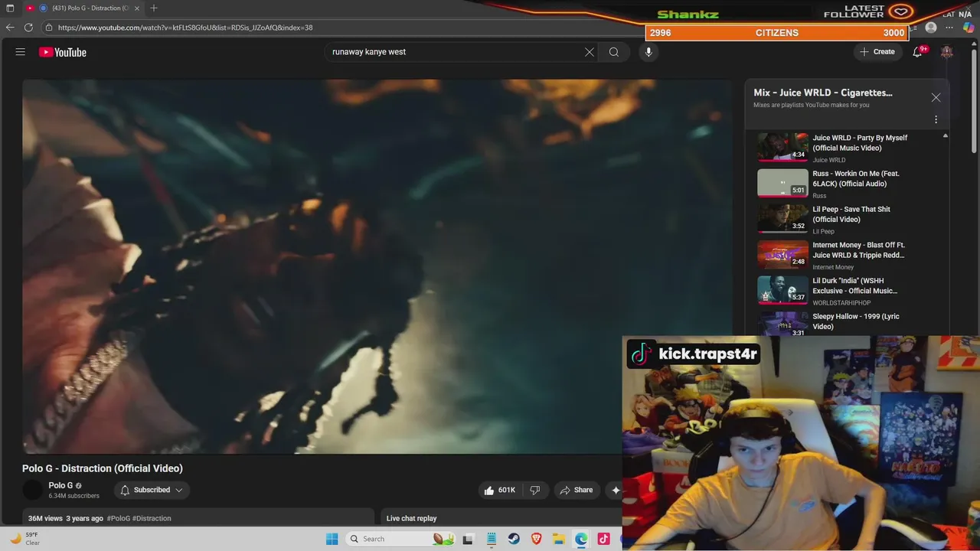This screenshot has width=980, height=551.
Task: Go to YouTube home via logo
Action: click(x=63, y=52)
